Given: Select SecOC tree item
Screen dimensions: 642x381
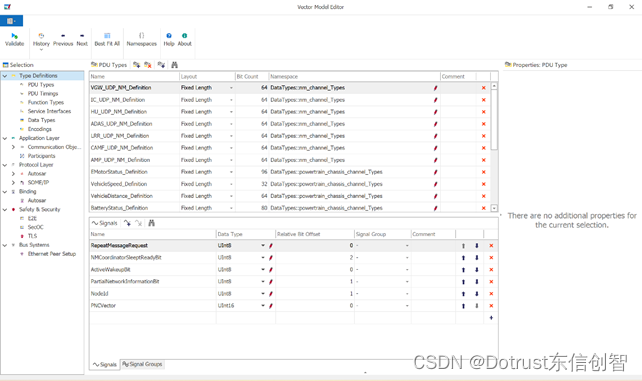Looking at the screenshot, I should point(35,227).
